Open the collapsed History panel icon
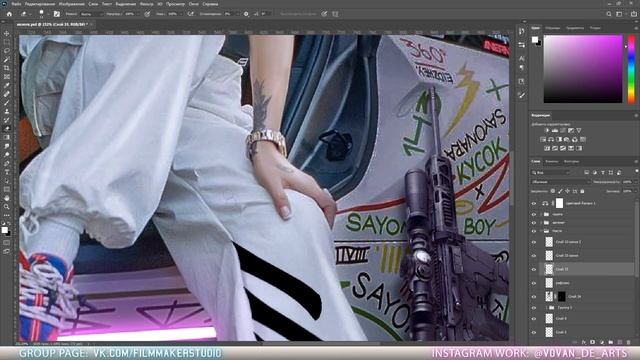 [x=522, y=31]
